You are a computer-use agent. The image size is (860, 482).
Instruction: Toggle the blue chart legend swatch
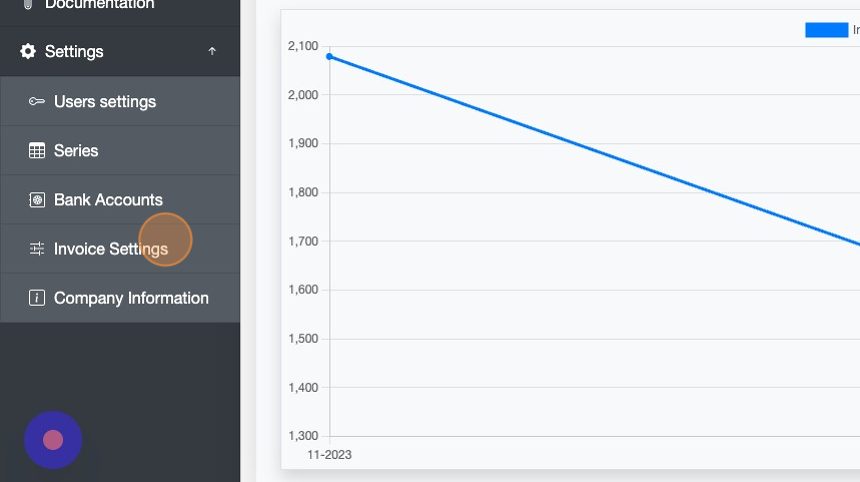(826, 30)
